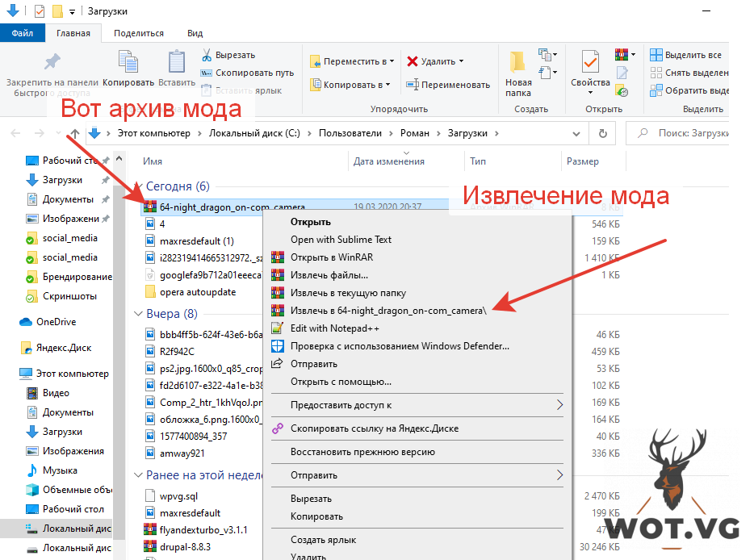Switch to the Share ribbon tab
This screenshot has width=754, height=560.
click(x=139, y=33)
